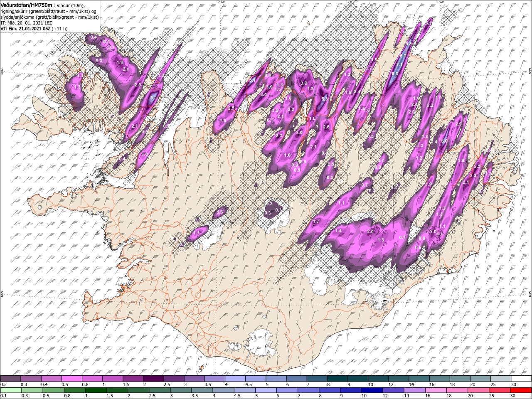
Task: Click the '20W' longitude label
Action: click(x=221, y=2)
